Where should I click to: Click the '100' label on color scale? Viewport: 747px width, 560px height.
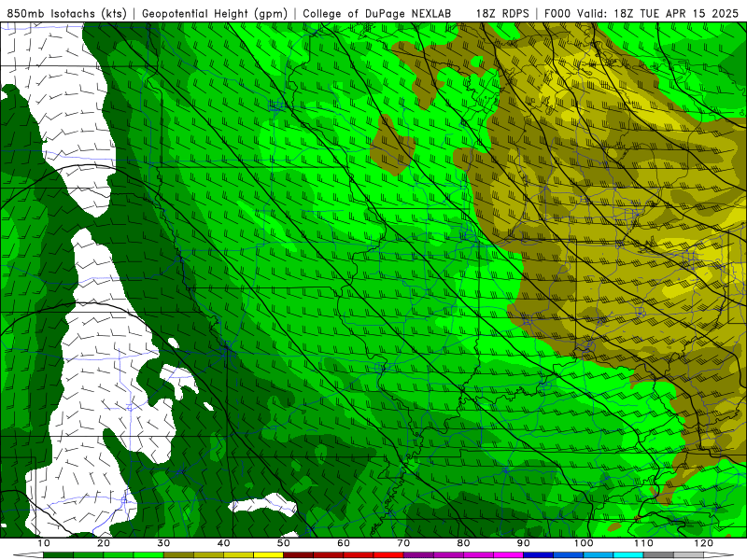click(x=584, y=543)
